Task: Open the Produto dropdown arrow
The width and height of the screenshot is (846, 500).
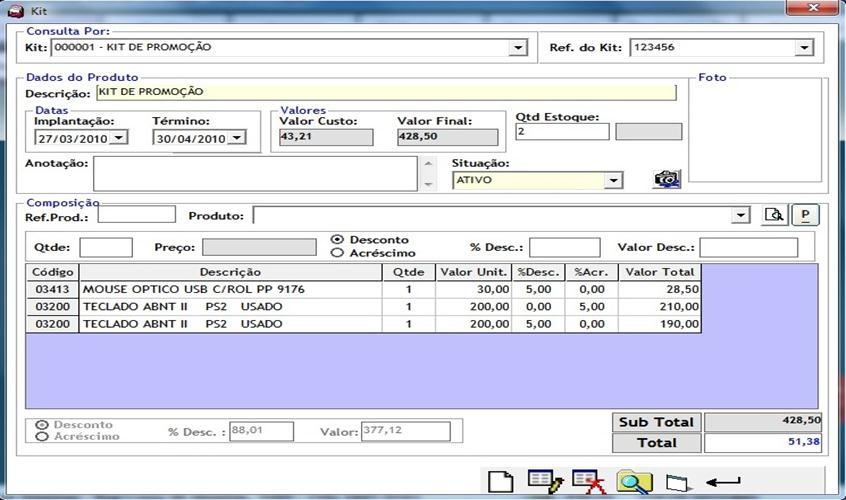Action: tap(741, 216)
